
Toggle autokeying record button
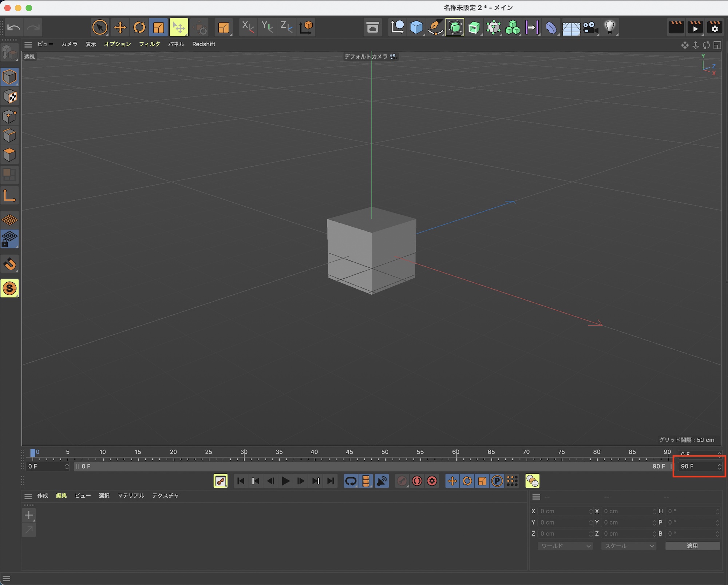(x=417, y=481)
